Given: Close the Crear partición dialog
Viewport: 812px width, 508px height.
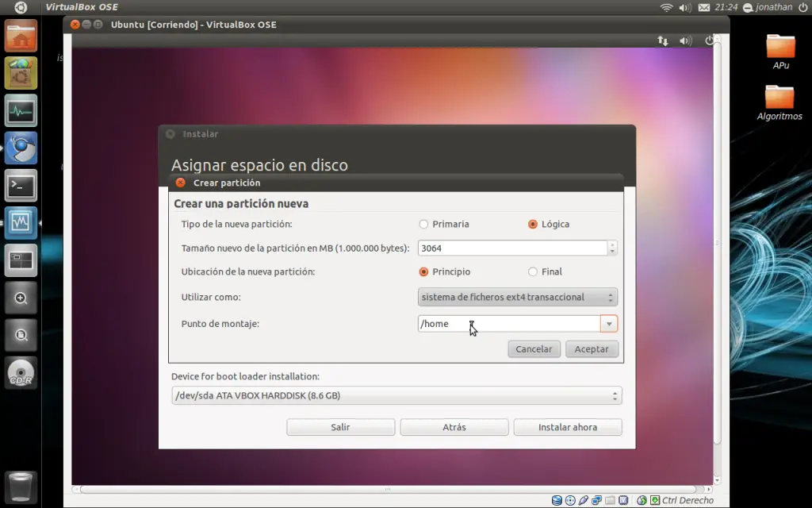Looking at the screenshot, I should point(180,183).
